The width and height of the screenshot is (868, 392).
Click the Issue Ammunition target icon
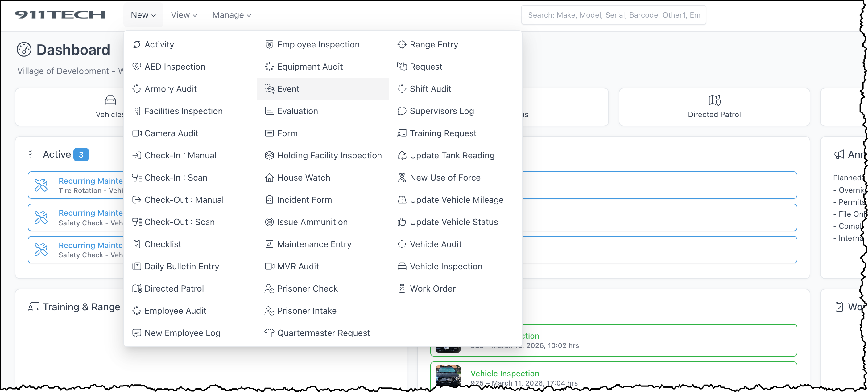[x=269, y=222]
